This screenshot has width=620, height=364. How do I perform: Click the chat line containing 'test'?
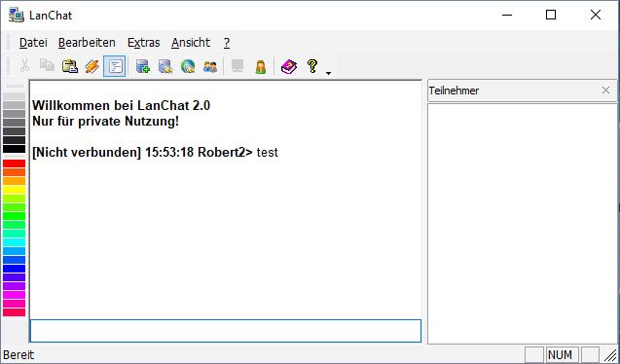click(x=155, y=152)
